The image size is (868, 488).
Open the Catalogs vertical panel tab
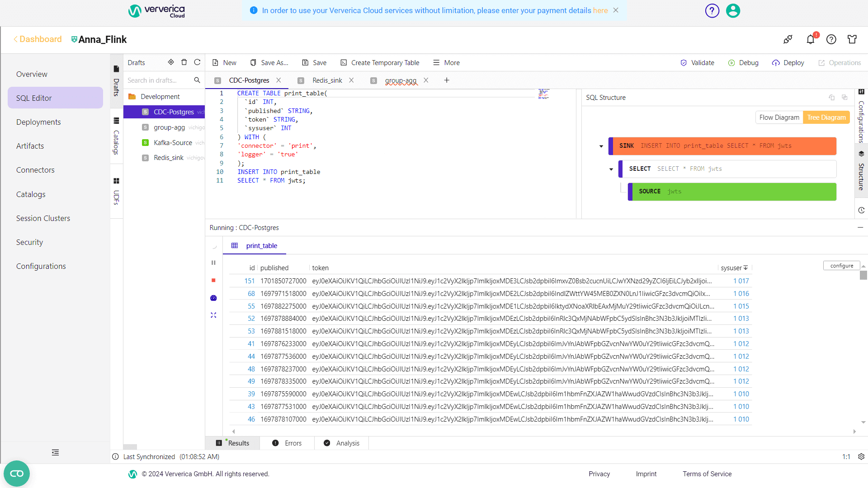tap(116, 137)
